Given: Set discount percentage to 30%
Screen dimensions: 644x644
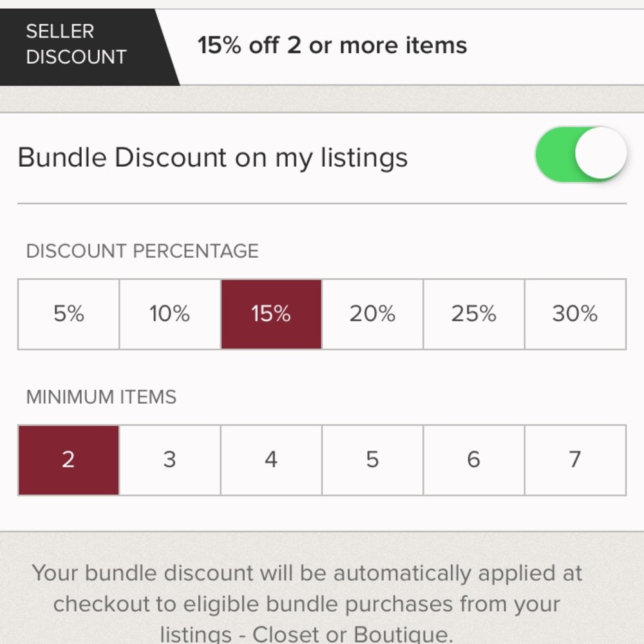Looking at the screenshot, I should (574, 314).
